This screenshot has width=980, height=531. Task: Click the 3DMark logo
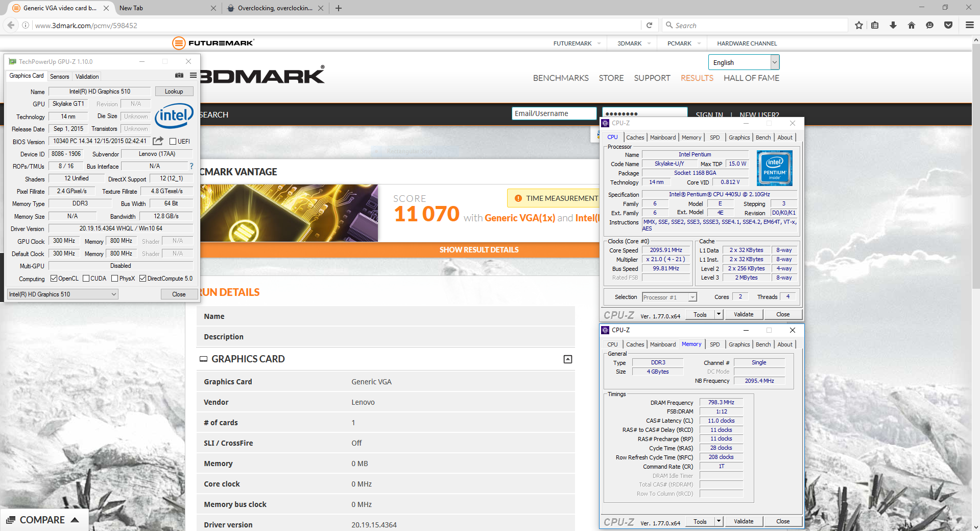pos(262,75)
